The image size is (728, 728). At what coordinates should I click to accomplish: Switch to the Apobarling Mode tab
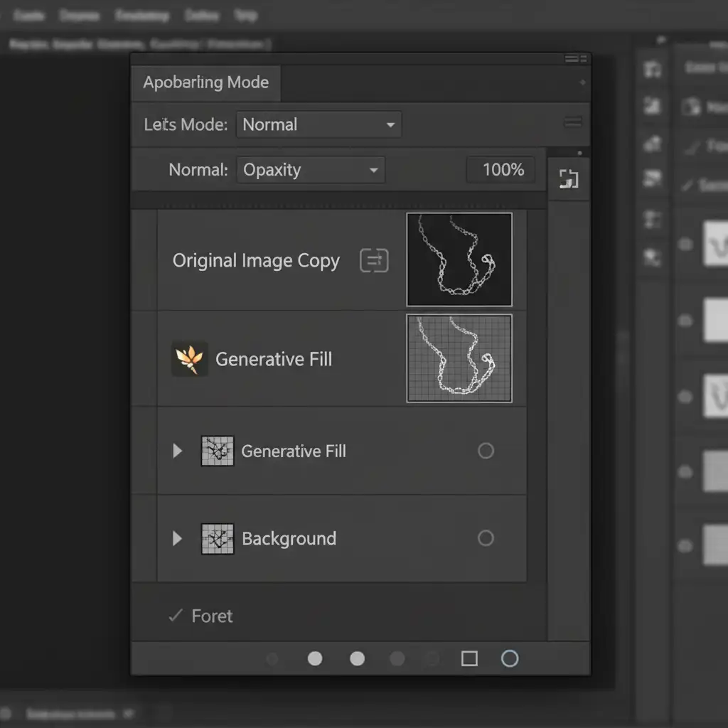click(x=205, y=82)
